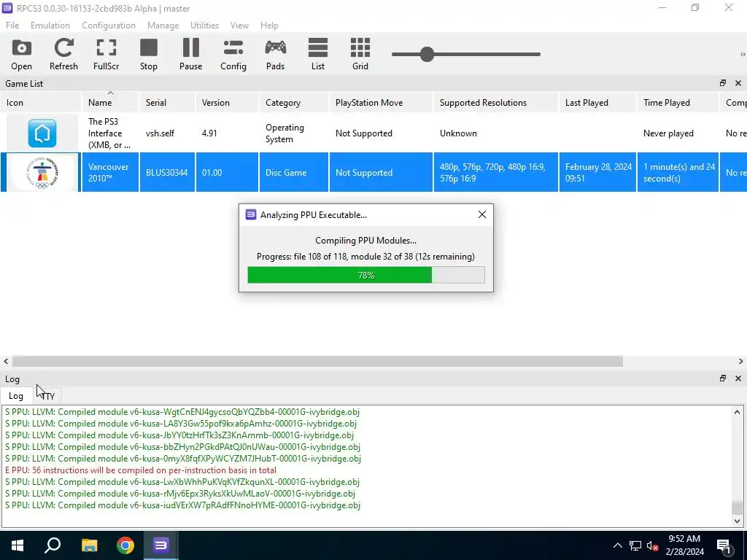Adjust icon size slider handle

pos(427,54)
